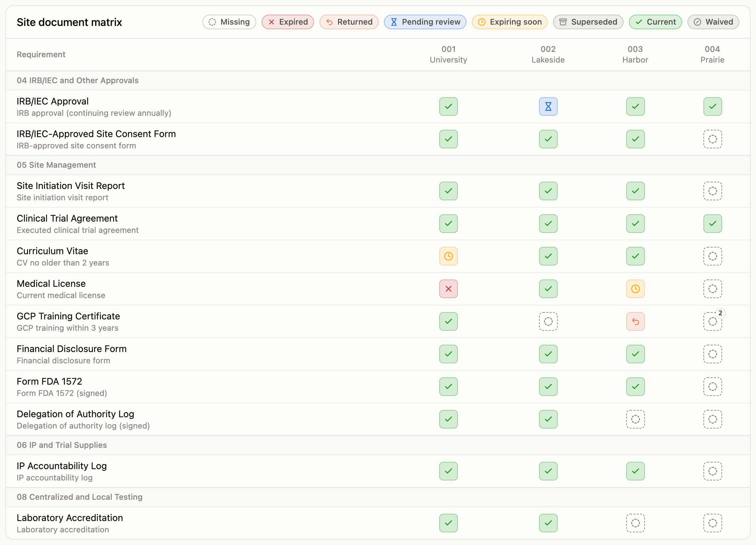This screenshot has height=545, width=756.
Task: Open current Site Consent Form for Harbor
Action: 635,139
